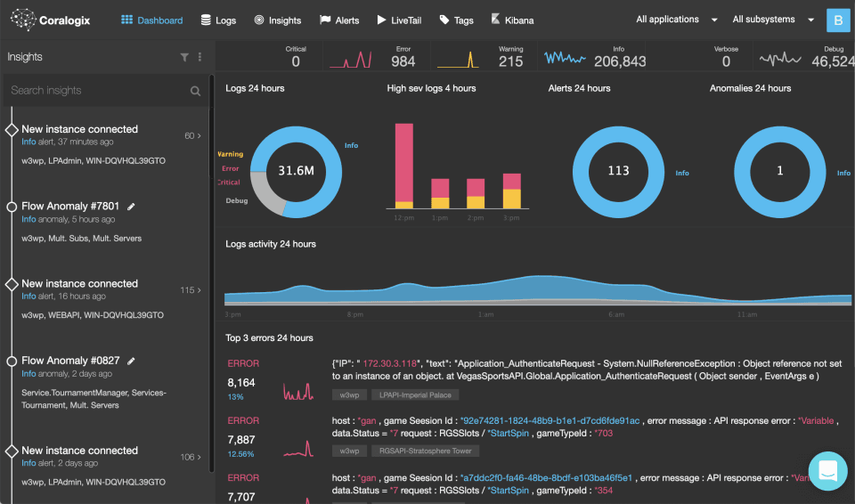855x504 pixels.
Task: Open the insights filter funnel icon
Action: click(x=184, y=57)
